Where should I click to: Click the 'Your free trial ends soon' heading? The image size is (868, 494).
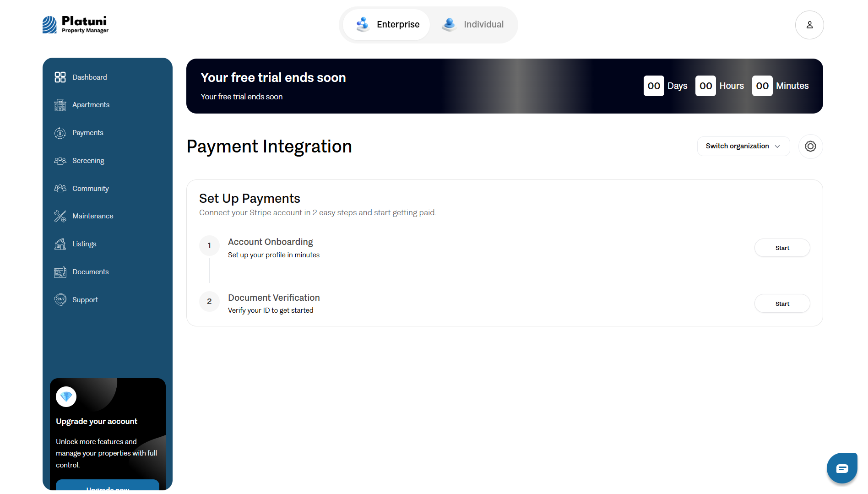point(273,77)
